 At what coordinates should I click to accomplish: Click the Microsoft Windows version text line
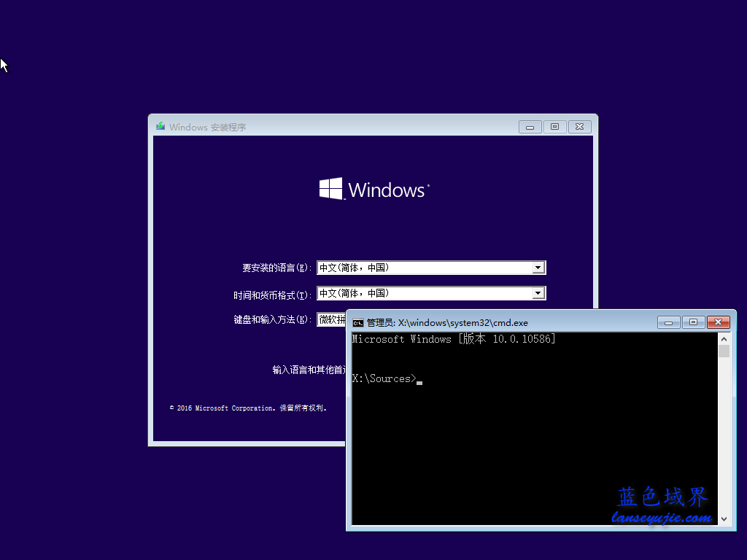pos(454,339)
